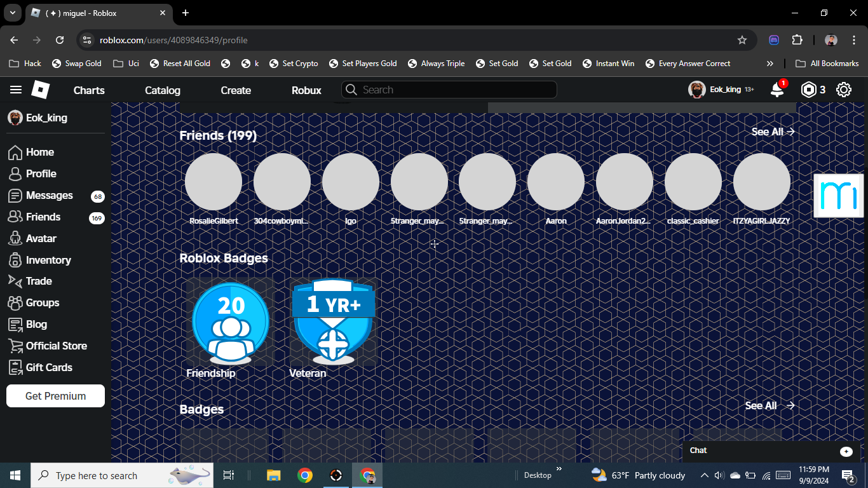Viewport: 868px width, 488px height.
Task: Click the Veteran 1 YR+ badge icon
Action: pyautogui.click(x=333, y=322)
